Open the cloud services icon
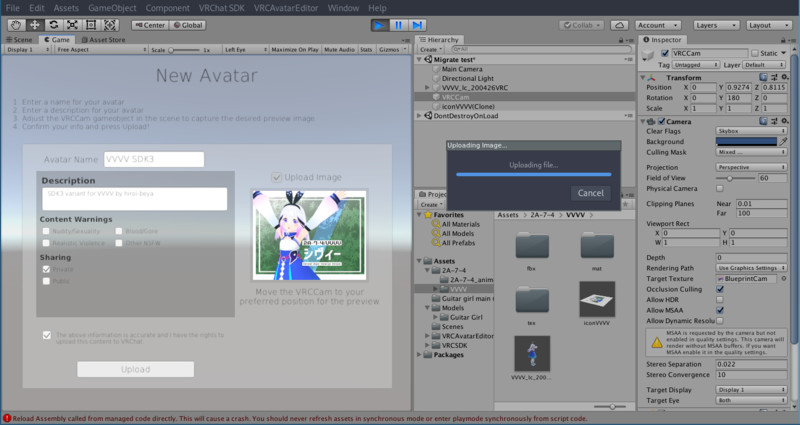 coord(619,25)
